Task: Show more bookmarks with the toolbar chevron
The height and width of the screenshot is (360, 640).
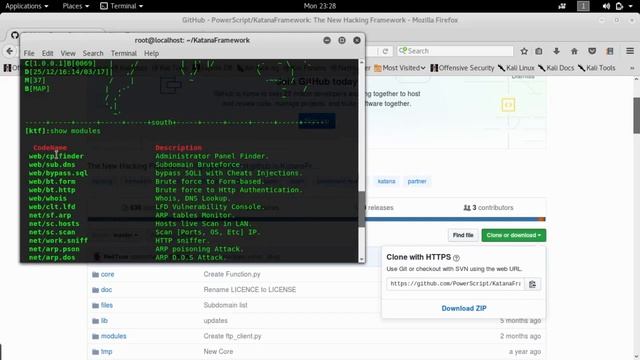Action: click(632, 68)
